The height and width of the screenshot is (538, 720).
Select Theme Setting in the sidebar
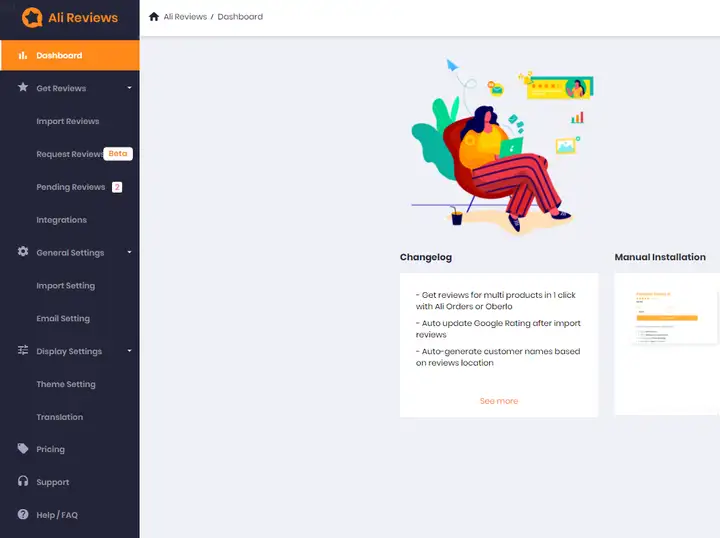(x=66, y=384)
